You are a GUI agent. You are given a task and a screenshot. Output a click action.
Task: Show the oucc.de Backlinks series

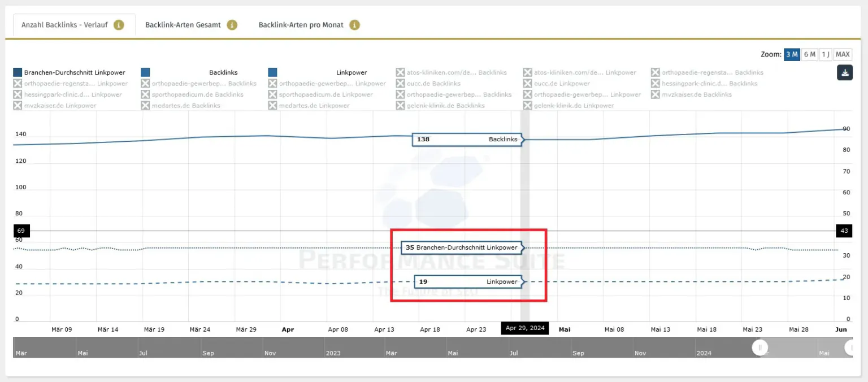tap(400, 84)
